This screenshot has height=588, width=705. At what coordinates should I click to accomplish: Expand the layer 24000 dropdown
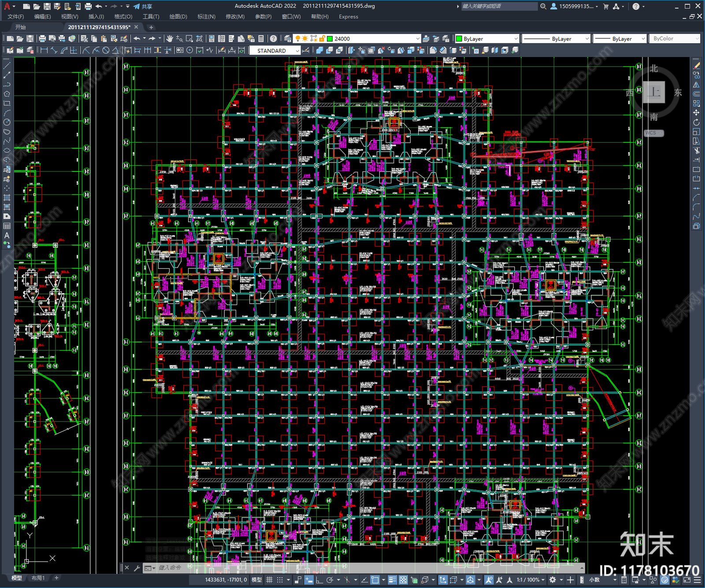pyautogui.click(x=418, y=39)
